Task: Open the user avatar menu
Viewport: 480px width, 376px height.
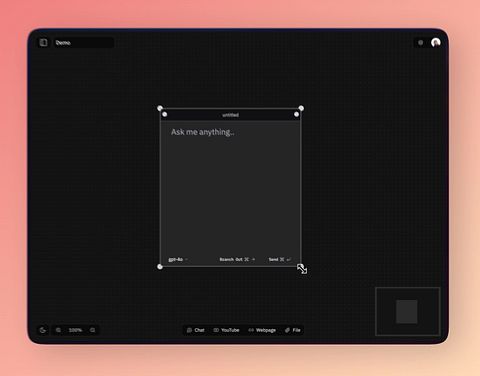Action: (x=436, y=42)
